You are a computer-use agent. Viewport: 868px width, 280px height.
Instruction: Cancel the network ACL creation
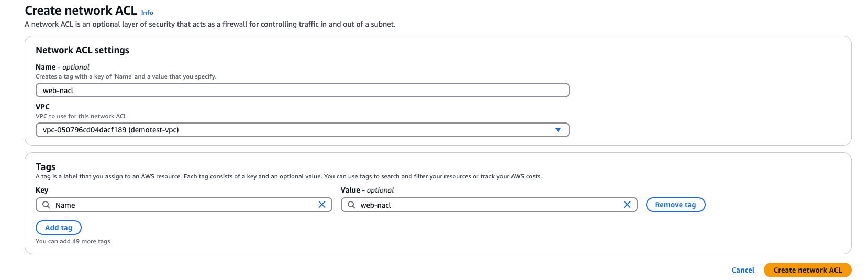coord(743,270)
